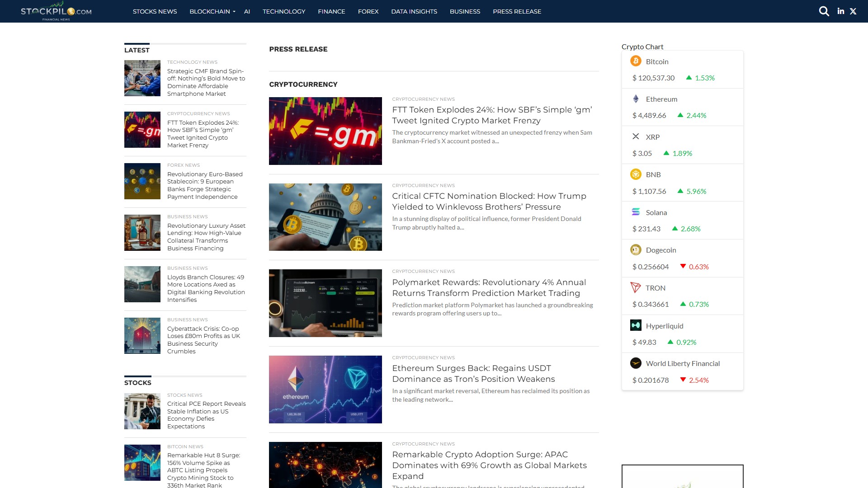Click the FTT Token gm article thumbnail
The width and height of the screenshot is (868, 488).
tap(325, 131)
